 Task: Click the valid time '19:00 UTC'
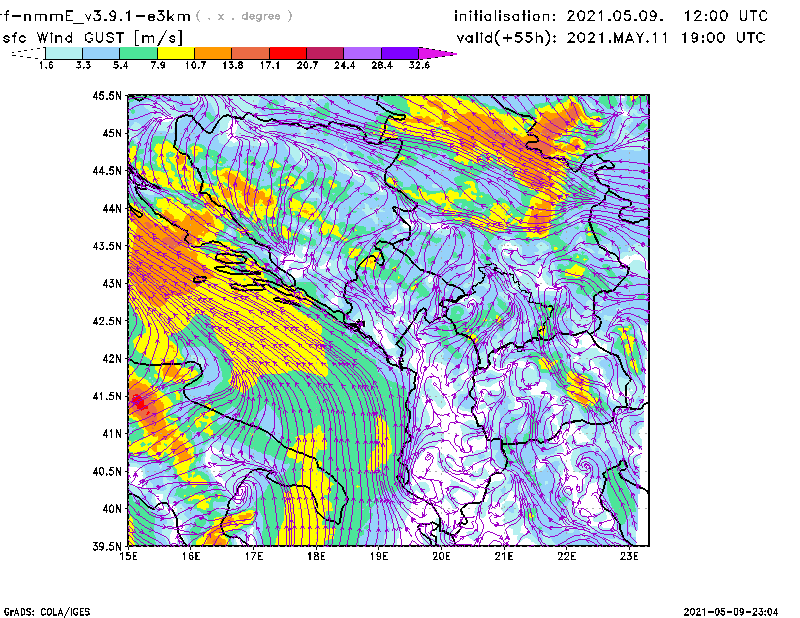pyautogui.click(x=723, y=38)
